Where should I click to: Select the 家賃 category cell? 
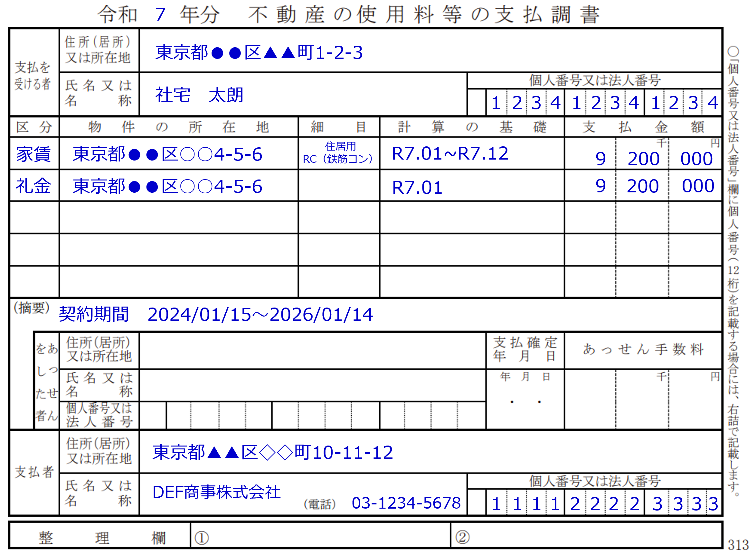click(x=34, y=154)
